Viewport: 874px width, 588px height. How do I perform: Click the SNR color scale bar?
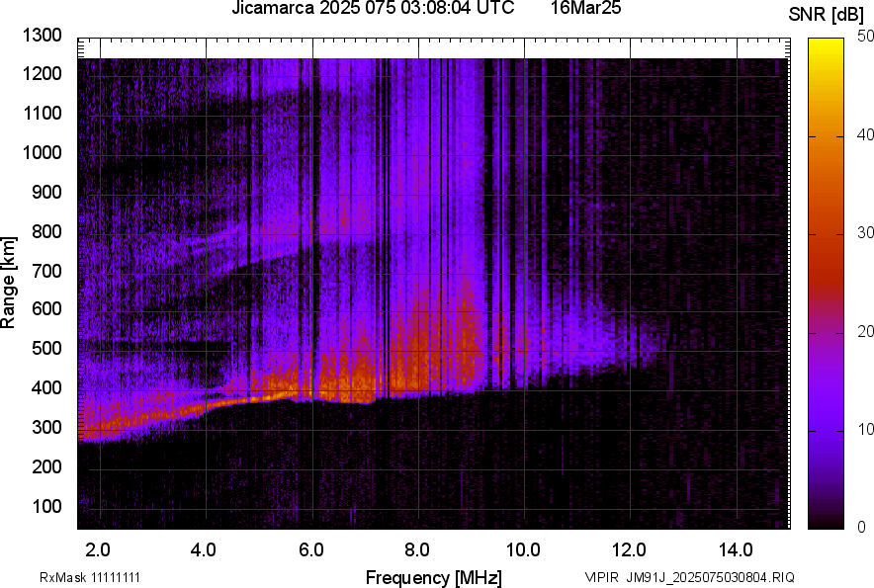click(827, 284)
